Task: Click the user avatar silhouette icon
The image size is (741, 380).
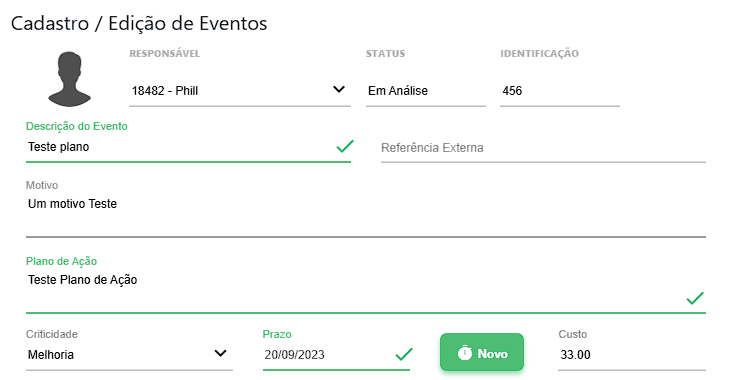Action: [69, 79]
